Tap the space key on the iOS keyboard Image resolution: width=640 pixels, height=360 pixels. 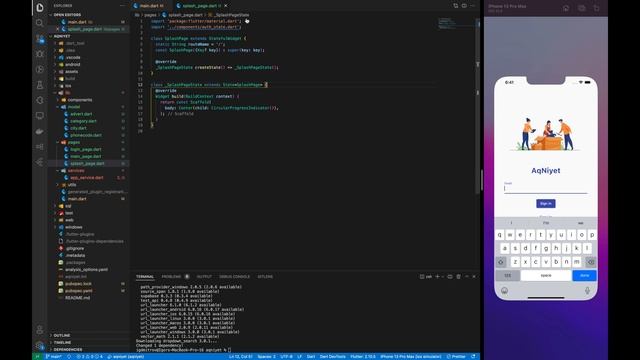click(546, 276)
